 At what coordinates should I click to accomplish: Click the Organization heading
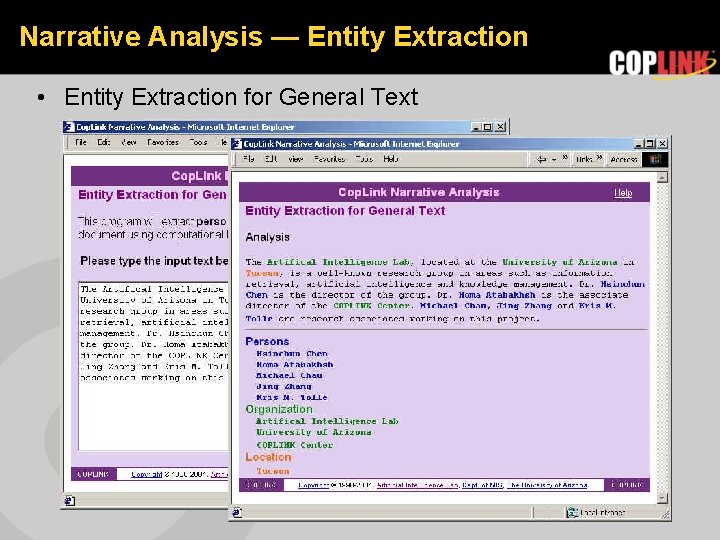(x=279, y=409)
